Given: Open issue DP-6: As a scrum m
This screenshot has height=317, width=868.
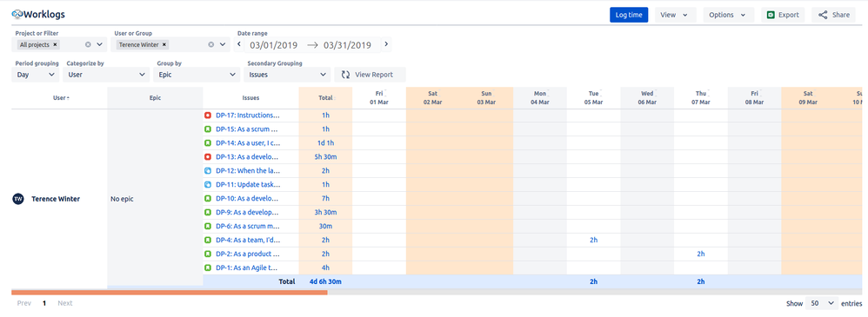Looking at the screenshot, I should pos(248,227).
